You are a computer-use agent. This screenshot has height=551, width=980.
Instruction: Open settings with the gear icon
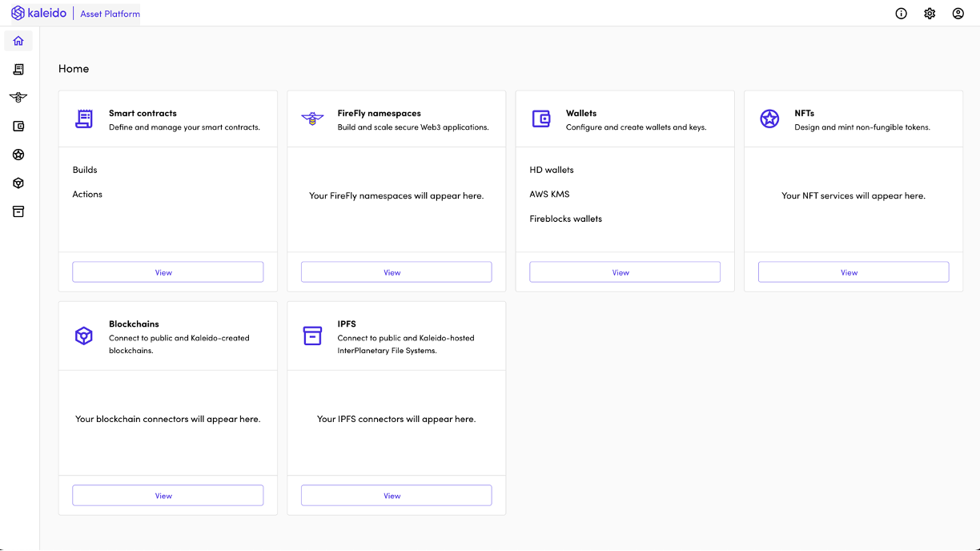pos(930,13)
